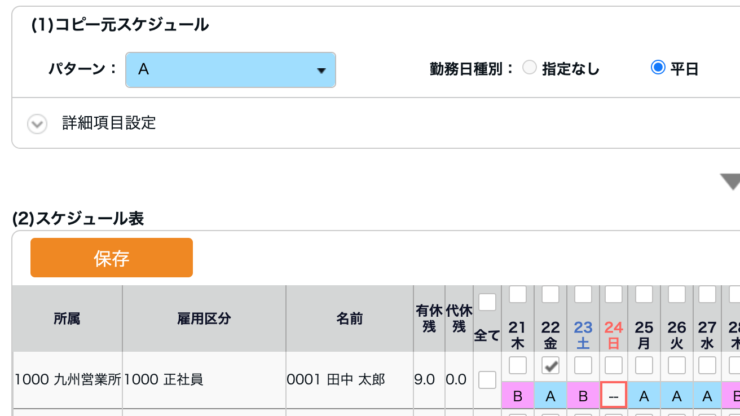Select the 平日 radio button
This screenshot has width=740, height=416.
point(658,68)
